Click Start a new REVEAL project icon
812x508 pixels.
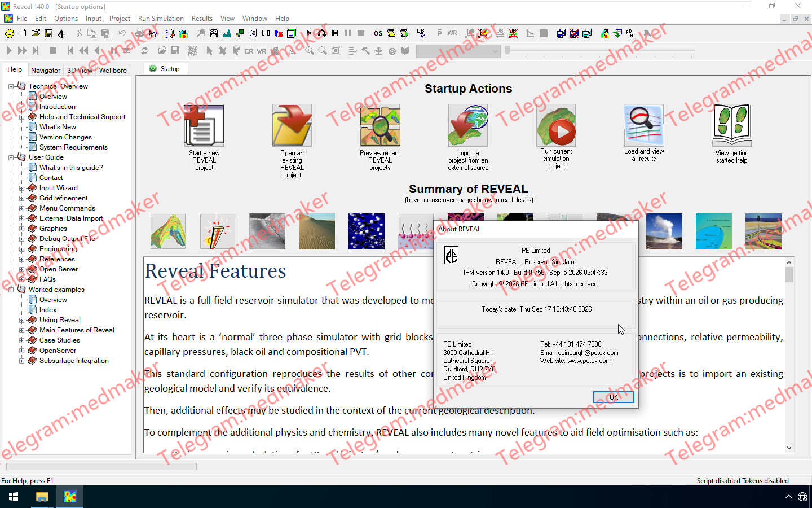click(204, 125)
